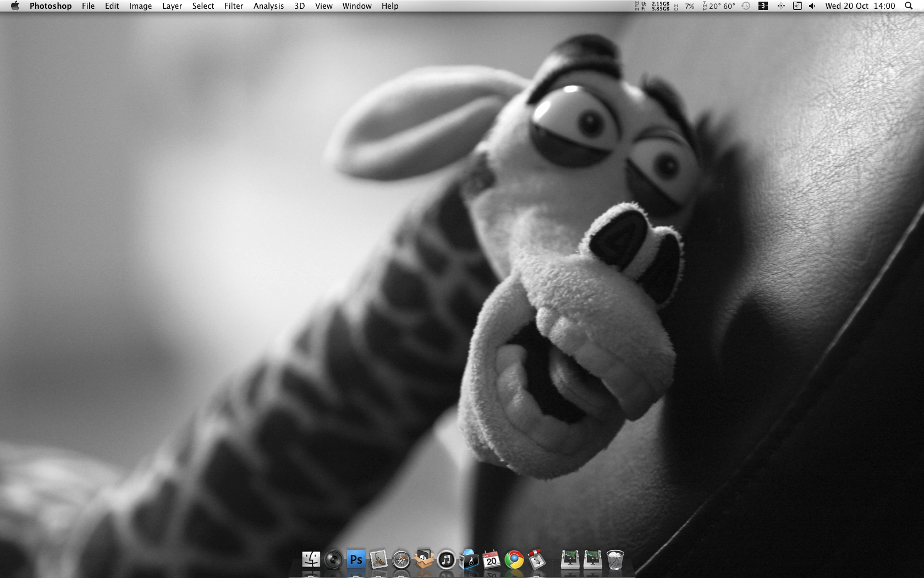Viewport: 924px width, 578px height.
Task: Open the camera lens app in the Dock
Action: [x=334, y=560]
